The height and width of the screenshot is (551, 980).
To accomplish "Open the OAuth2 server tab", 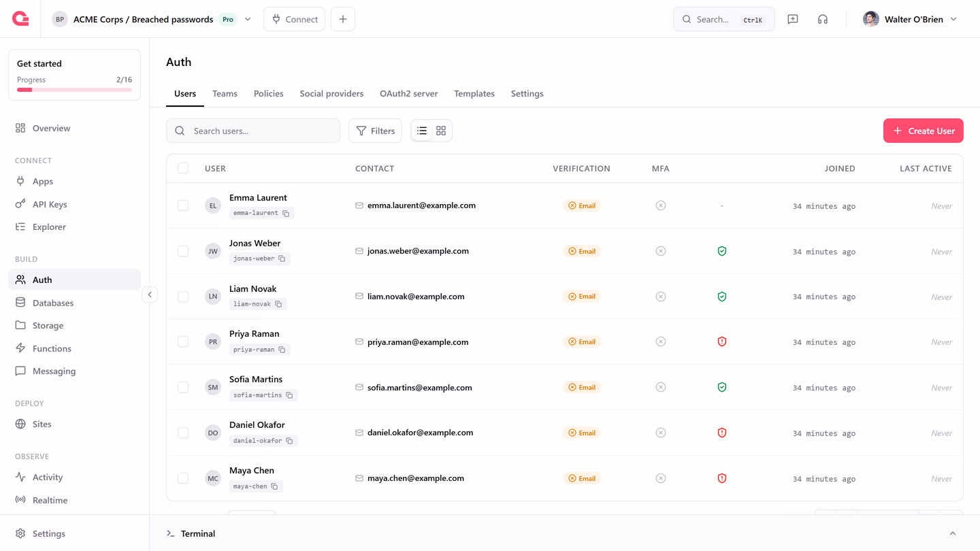I will tap(409, 94).
